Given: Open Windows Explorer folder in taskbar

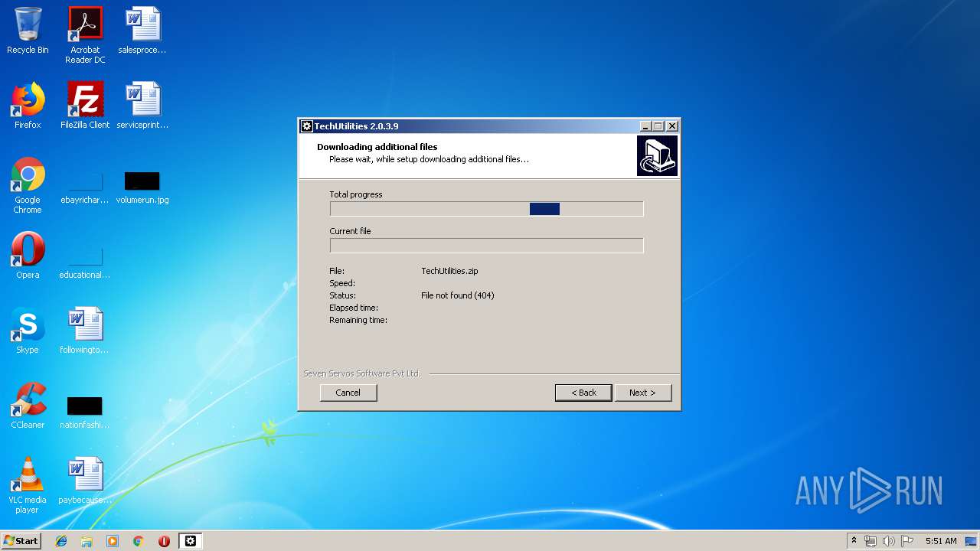Looking at the screenshot, I should tap(87, 541).
